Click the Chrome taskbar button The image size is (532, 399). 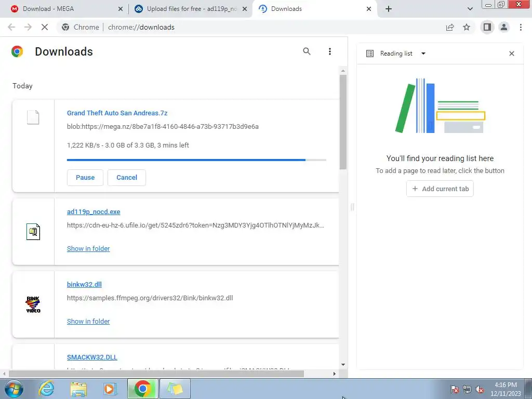point(142,389)
